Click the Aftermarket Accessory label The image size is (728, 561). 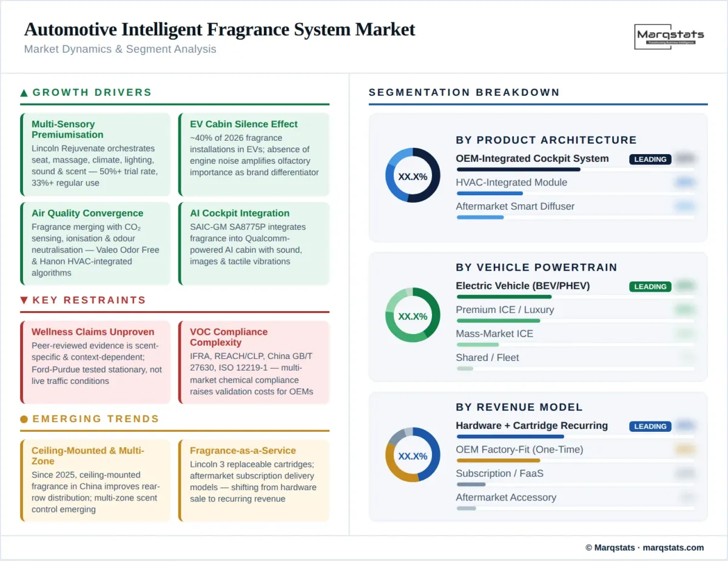tap(506, 497)
